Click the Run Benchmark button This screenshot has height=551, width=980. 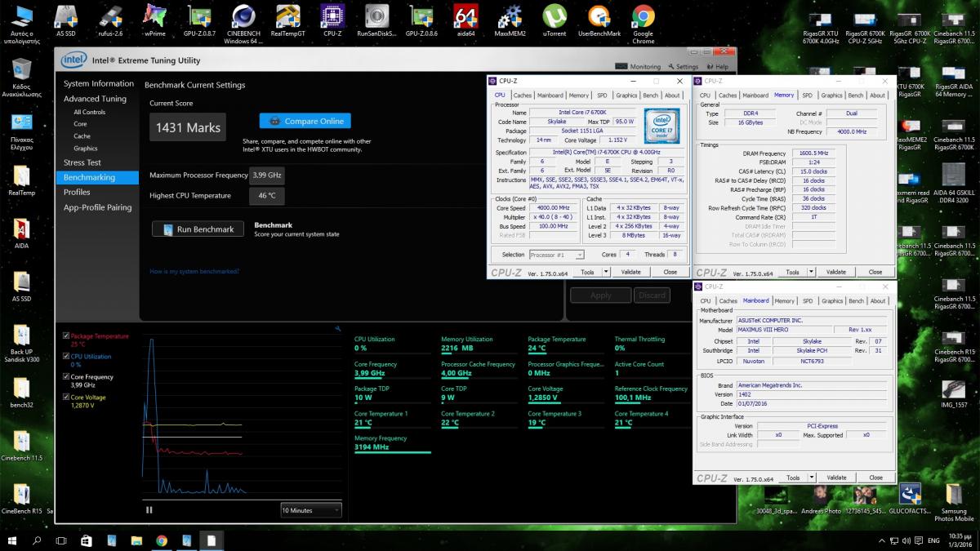click(x=198, y=229)
